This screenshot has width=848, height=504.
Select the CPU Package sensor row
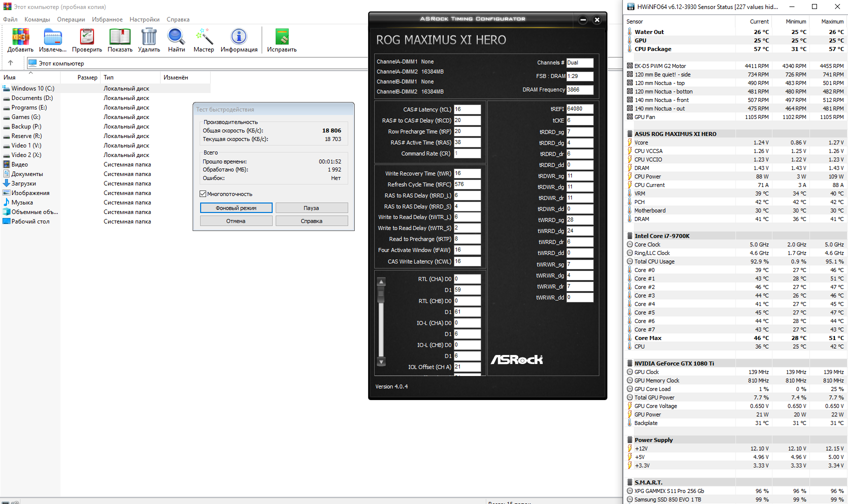point(735,49)
